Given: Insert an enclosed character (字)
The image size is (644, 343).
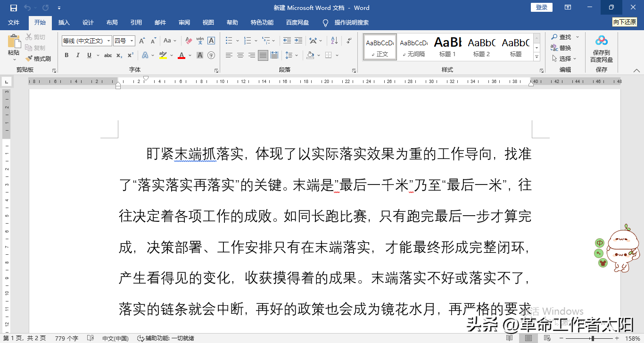Looking at the screenshot, I should click(211, 55).
